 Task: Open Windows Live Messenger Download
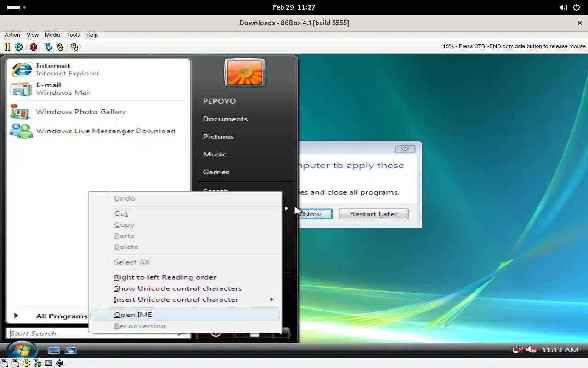(x=99, y=131)
